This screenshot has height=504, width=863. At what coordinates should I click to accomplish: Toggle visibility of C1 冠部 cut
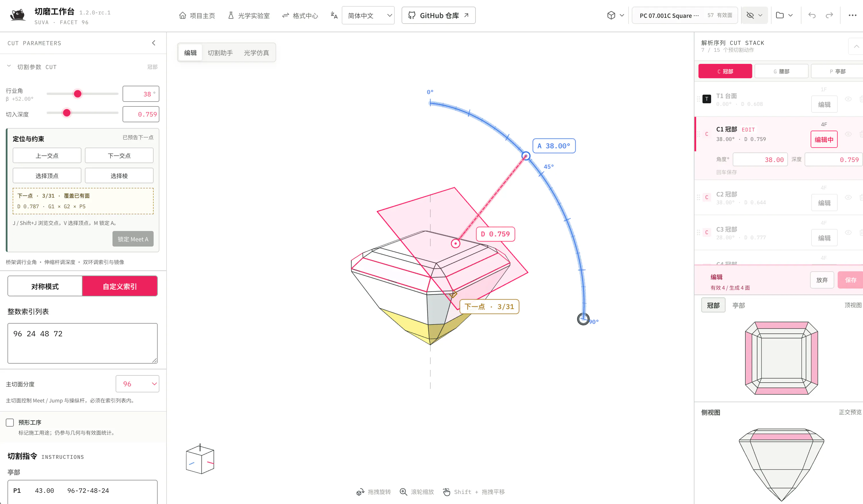[x=848, y=134]
